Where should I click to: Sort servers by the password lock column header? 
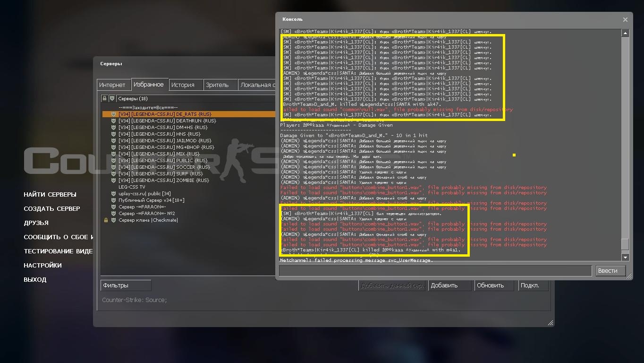click(105, 98)
